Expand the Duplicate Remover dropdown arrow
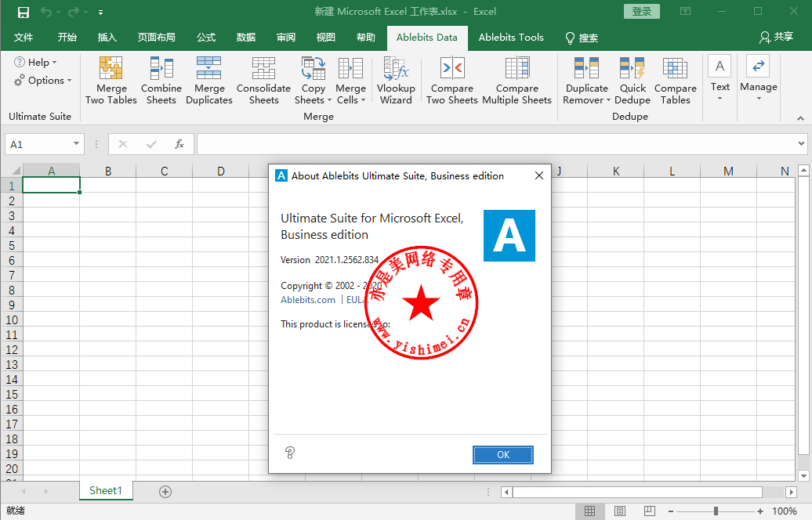812x520 pixels. tap(608, 100)
